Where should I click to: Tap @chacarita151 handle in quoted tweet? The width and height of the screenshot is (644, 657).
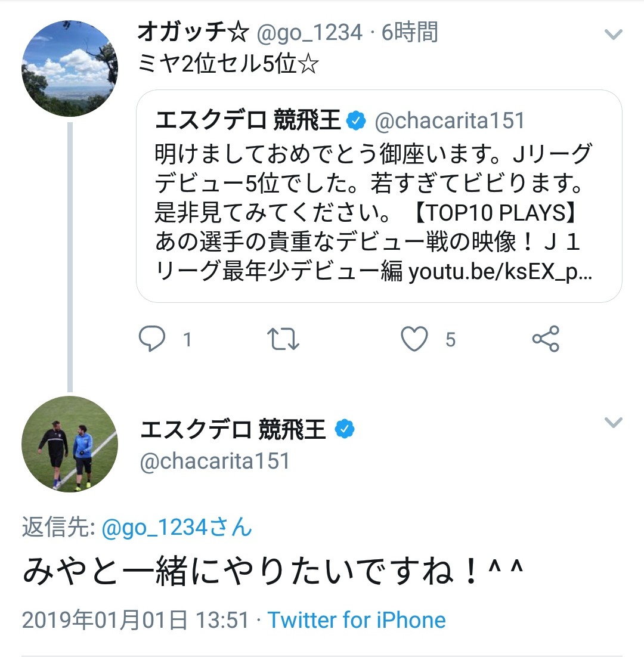(x=450, y=121)
